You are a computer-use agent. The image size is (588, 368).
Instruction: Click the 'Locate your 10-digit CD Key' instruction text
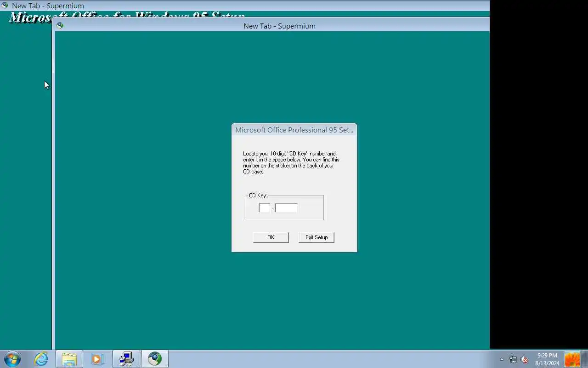click(x=291, y=162)
